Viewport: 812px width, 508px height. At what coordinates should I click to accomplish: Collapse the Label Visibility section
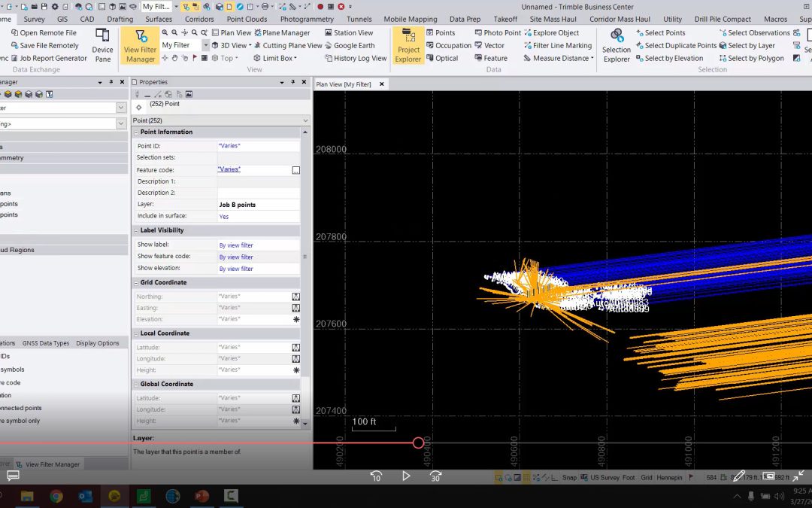135,230
